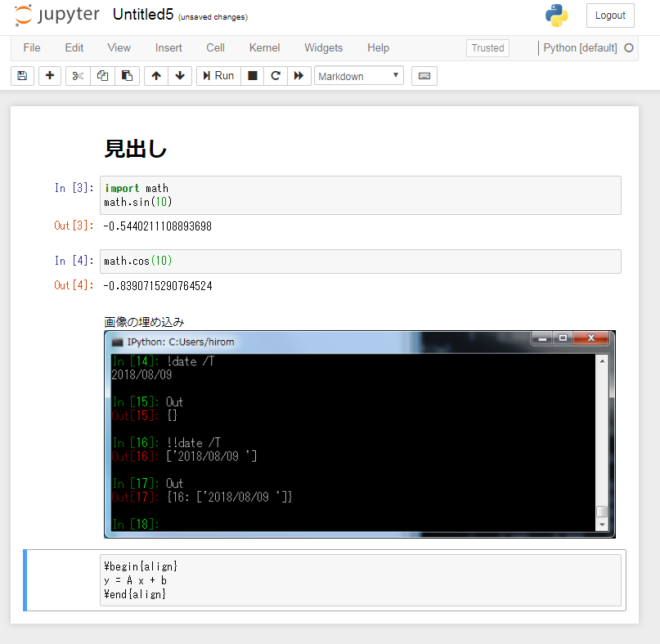Cut selected cell with scissors icon
This screenshot has height=644, width=660.
pyautogui.click(x=78, y=76)
